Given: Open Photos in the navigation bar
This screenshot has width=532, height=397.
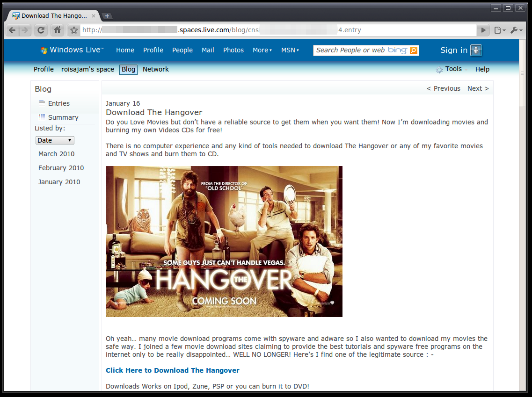Looking at the screenshot, I should click(233, 50).
